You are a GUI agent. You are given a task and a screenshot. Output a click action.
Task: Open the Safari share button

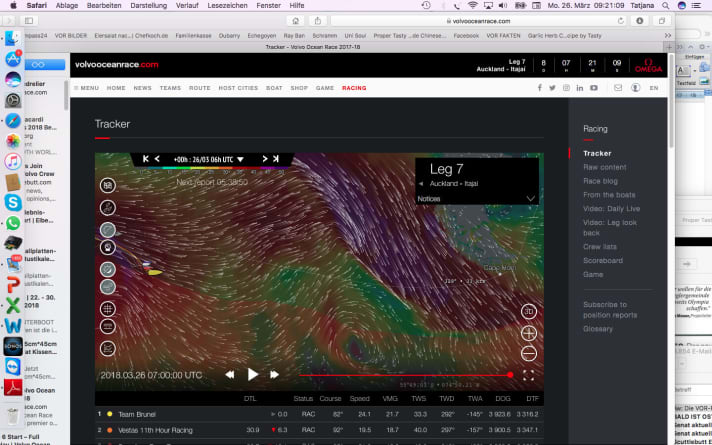tap(318, 21)
